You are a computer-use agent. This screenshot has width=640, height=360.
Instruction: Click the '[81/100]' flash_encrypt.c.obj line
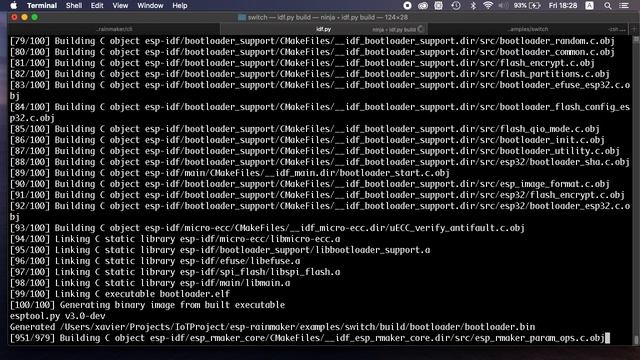(x=302, y=63)
